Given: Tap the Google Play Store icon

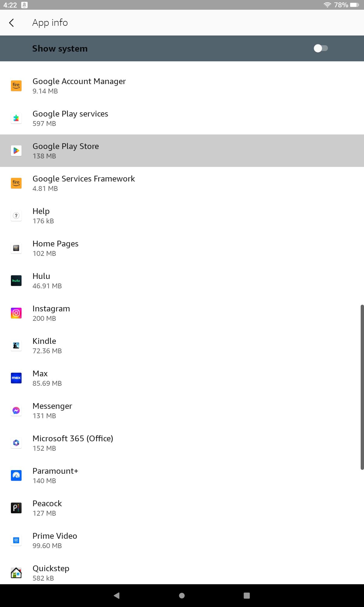Looking at the screenshot, I should (16, 151).
